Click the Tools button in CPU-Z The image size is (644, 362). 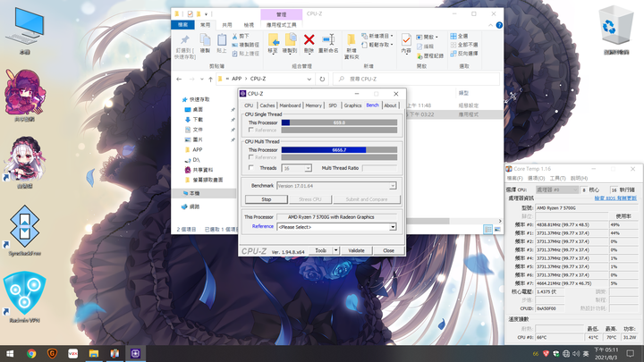tap(320, 250)
